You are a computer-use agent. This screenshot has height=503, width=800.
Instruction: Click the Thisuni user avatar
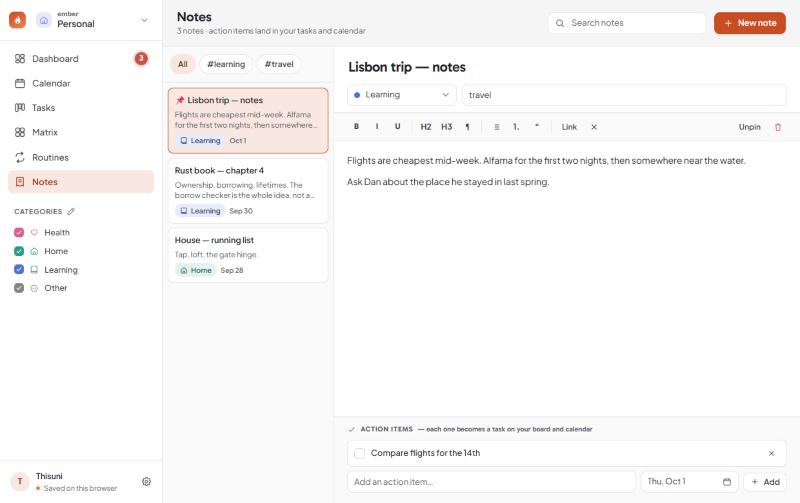click(x=20, y=481)
